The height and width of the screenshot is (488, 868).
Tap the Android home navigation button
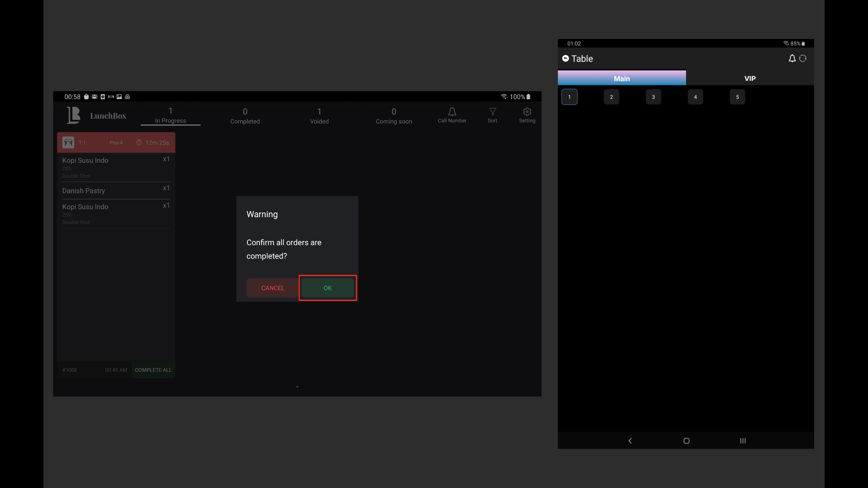(x=686, y=441)
